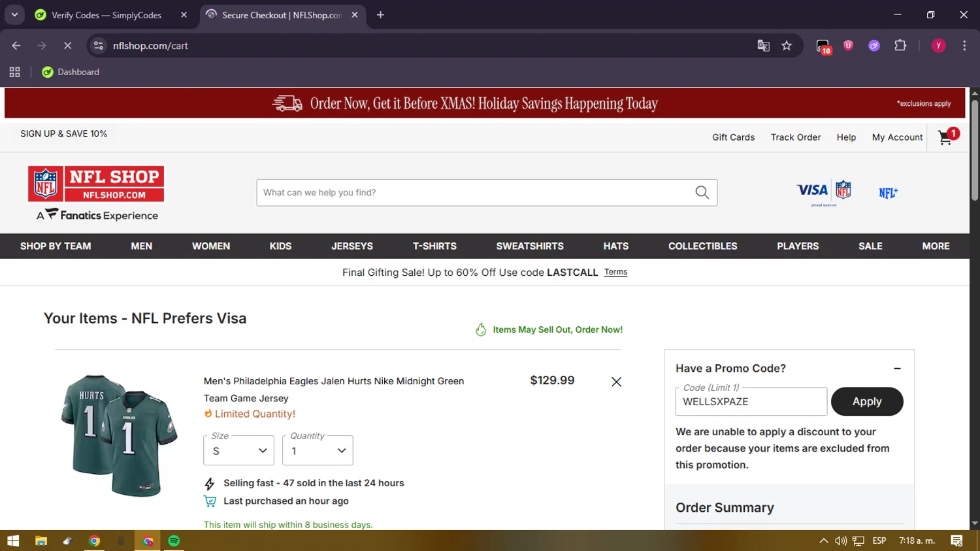Open Gift Cards link
Image resolution: width=980 pixels, height=551 pixels.
733,137
